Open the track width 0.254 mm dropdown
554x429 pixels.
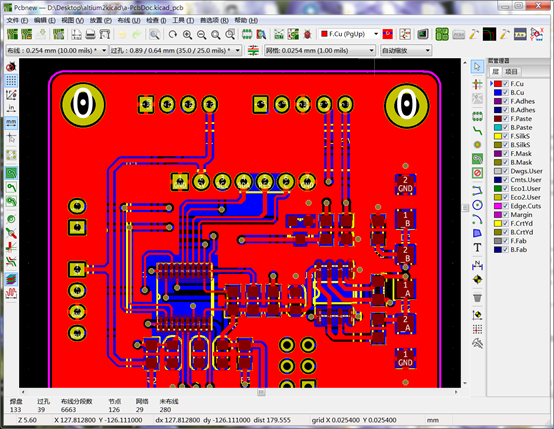coord(57,51)
